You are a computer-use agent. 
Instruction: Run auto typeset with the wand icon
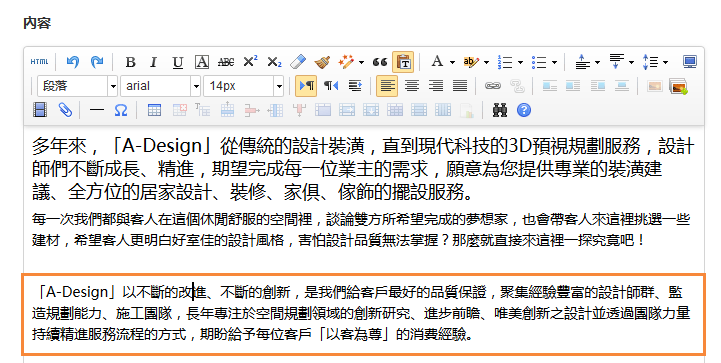(346, 62)
